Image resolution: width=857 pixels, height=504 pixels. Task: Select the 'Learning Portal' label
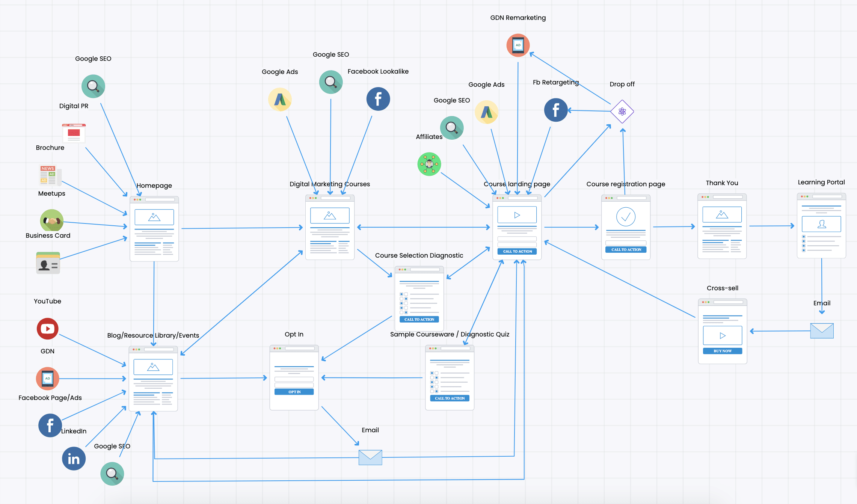821,182
